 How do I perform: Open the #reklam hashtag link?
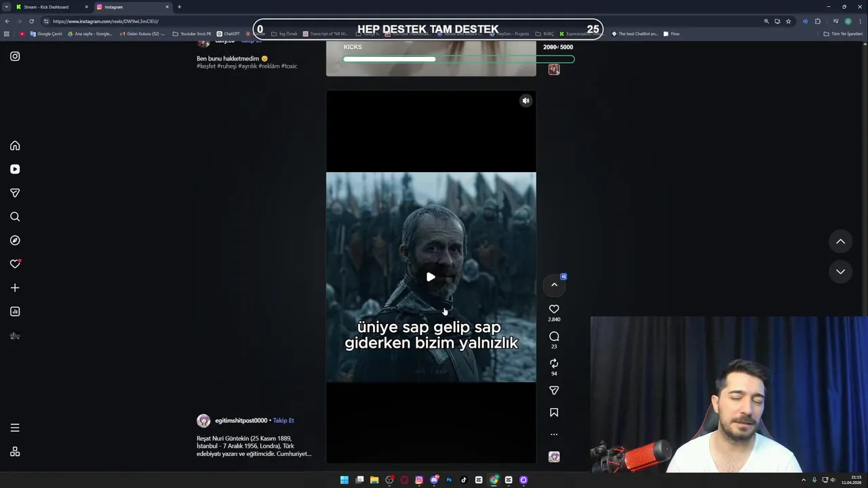[x=269, y=66]
